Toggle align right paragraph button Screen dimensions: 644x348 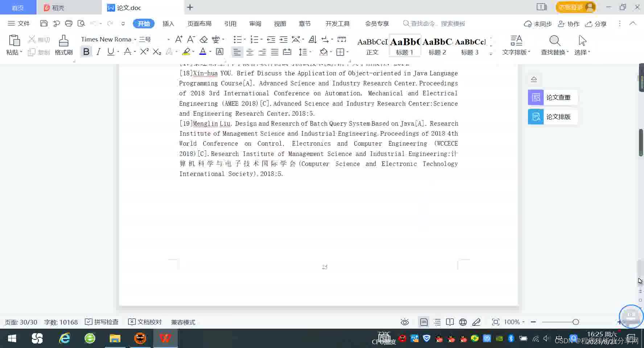click(262, 52)
